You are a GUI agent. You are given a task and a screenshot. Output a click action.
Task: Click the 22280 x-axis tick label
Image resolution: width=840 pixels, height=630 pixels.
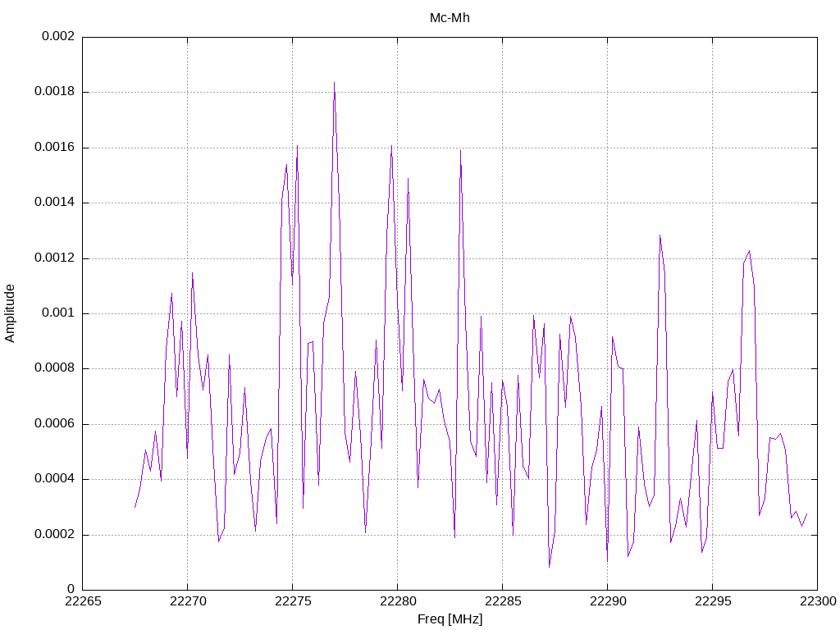tap(398, 601)
